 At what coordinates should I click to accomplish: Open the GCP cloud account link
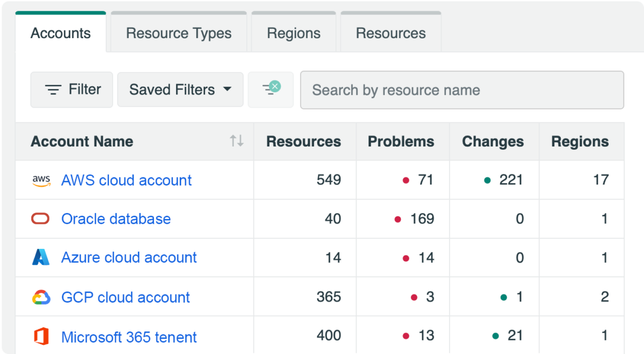[126, 297]
